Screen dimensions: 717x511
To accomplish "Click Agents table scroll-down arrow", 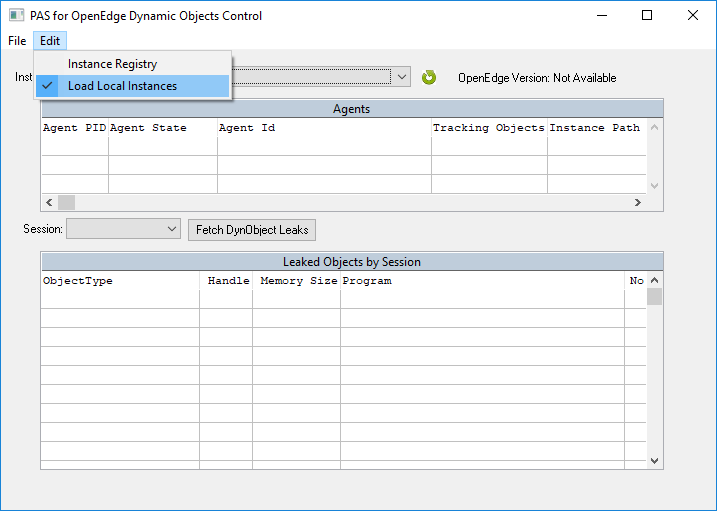I will pyautogui.click(x=654, y=186).
